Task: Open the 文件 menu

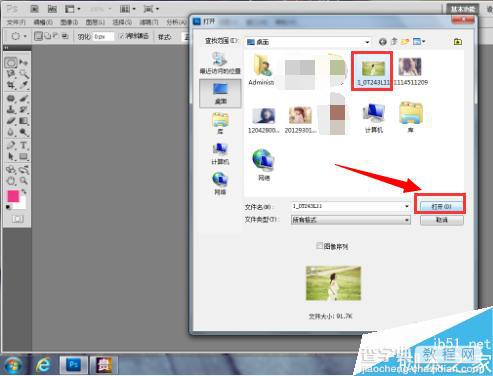Action: point(16,22)
